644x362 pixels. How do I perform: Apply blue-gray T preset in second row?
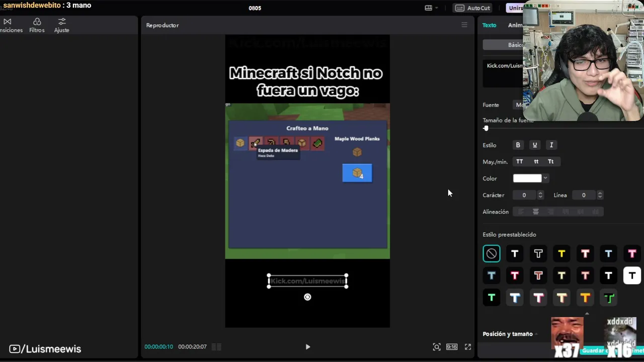[492, 276]
